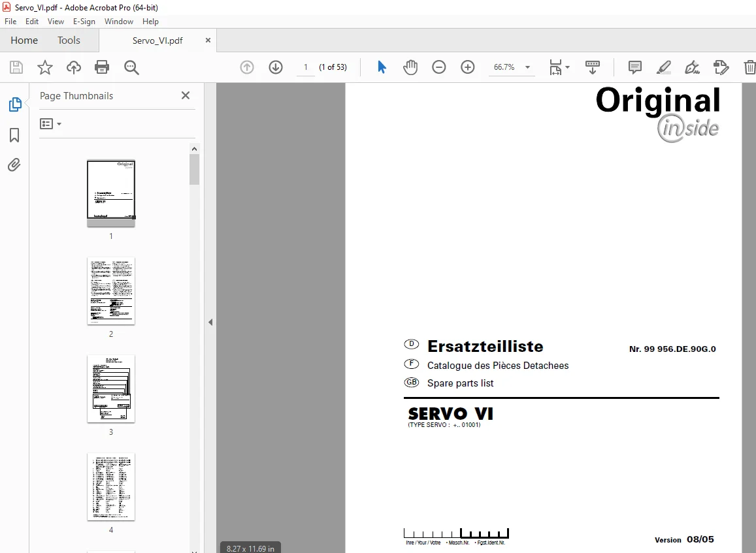The width and height of the screenshot is (756, 553).
Task: Select page 2 thumbnail
Action: [x=111, y=291]
